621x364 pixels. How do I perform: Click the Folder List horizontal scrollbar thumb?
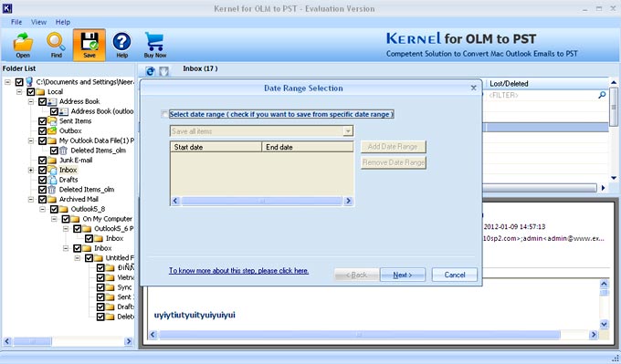click(33, 341)
